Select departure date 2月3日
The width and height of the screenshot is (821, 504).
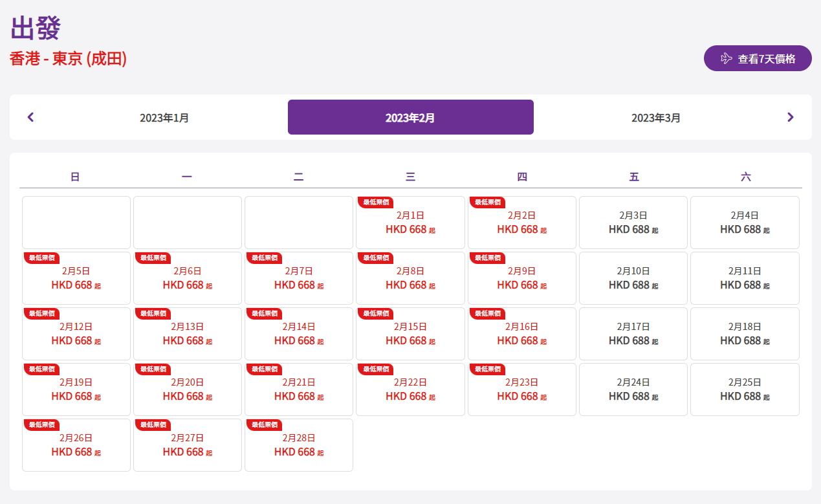pyautogui.click(x=633, y=223)
